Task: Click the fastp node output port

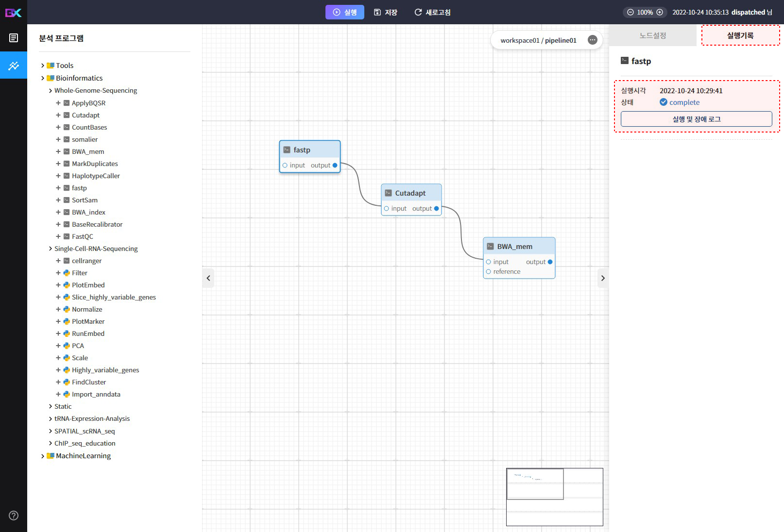Action: (335, 166)
